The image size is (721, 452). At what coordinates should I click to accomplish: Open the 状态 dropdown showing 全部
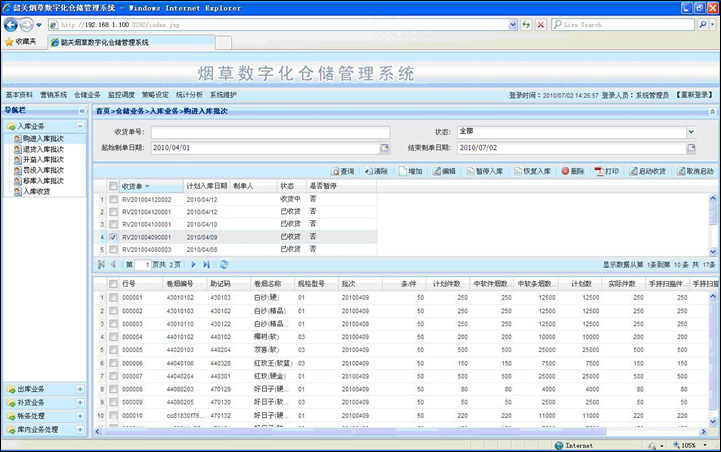pos(691,132)
